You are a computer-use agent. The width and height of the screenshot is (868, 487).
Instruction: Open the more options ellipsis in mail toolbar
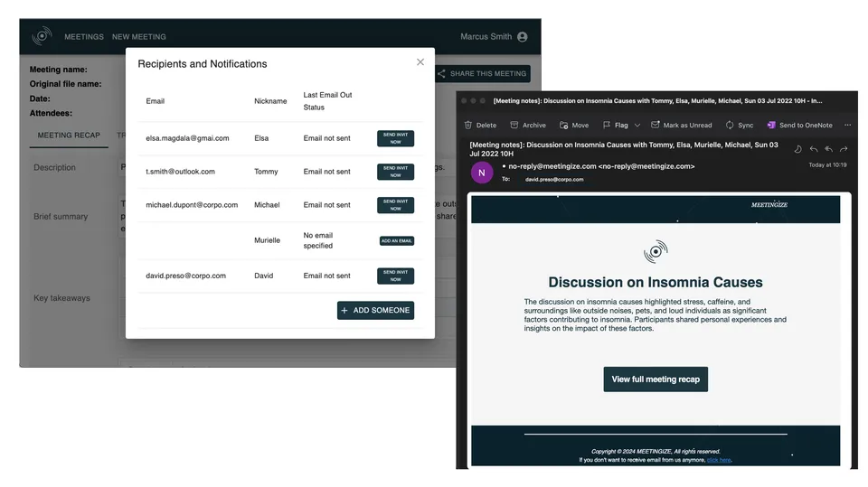coord(847,125)
